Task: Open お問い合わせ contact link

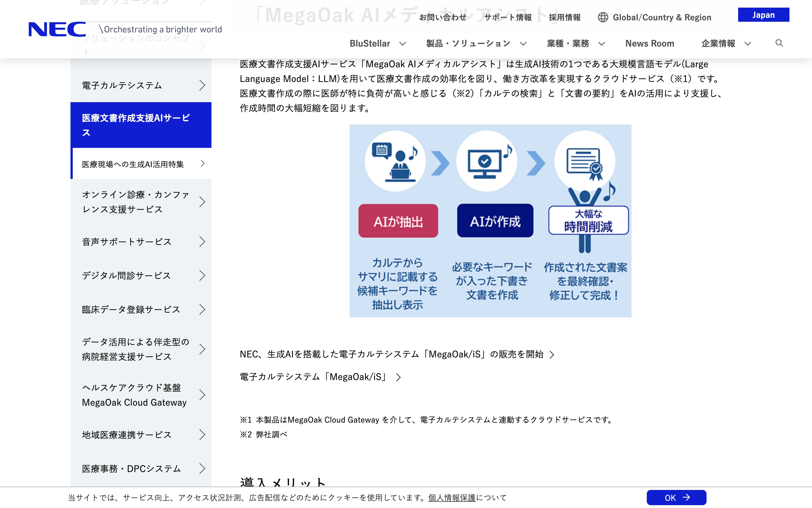Action: click(443, 17)
